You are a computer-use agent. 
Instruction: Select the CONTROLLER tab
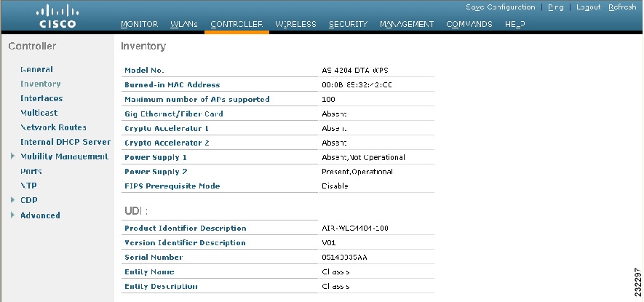tap(236, 24)
